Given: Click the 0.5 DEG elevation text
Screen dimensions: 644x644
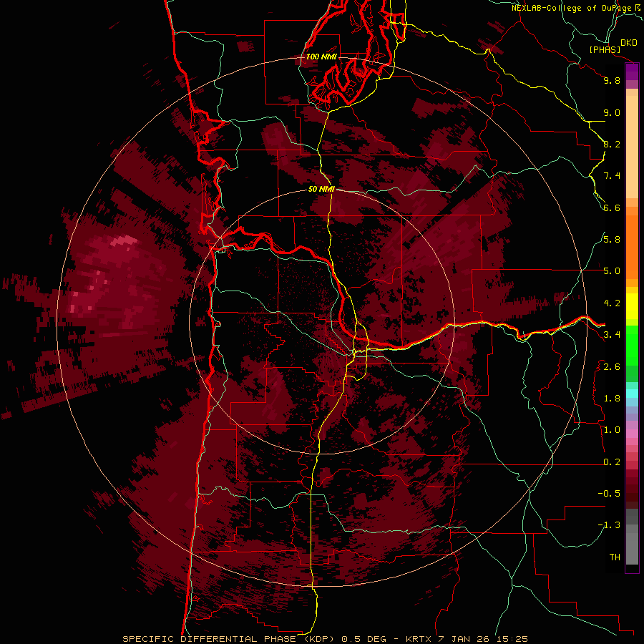Looking at the screenshot, I should point(364,639).
